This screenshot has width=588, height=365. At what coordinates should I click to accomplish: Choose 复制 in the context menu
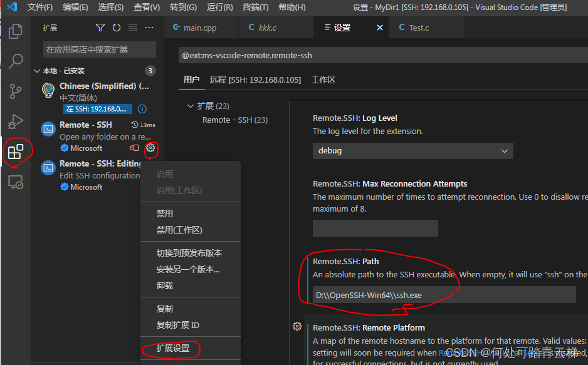pyautogui.click(x=191, y=309)
